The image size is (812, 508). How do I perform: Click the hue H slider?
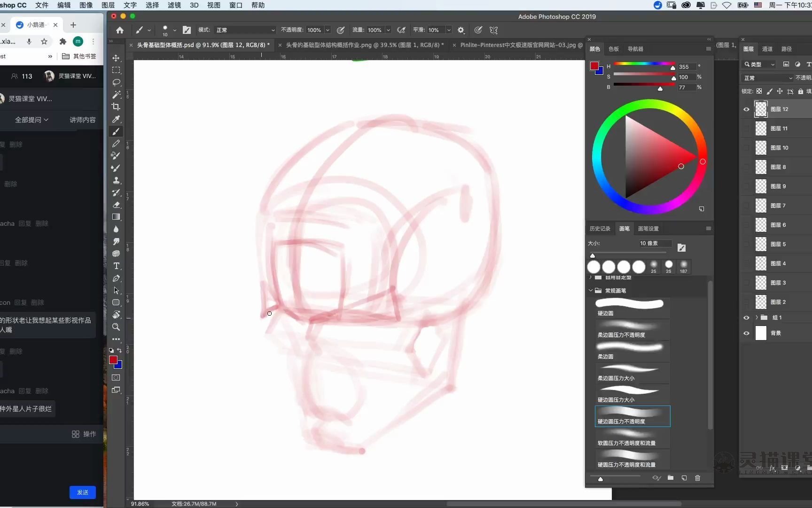[x=644, y=64]
